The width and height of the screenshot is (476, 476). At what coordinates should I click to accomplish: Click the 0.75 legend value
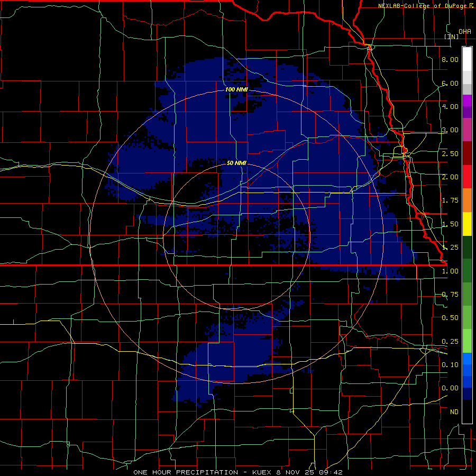(x=450, y=295)
